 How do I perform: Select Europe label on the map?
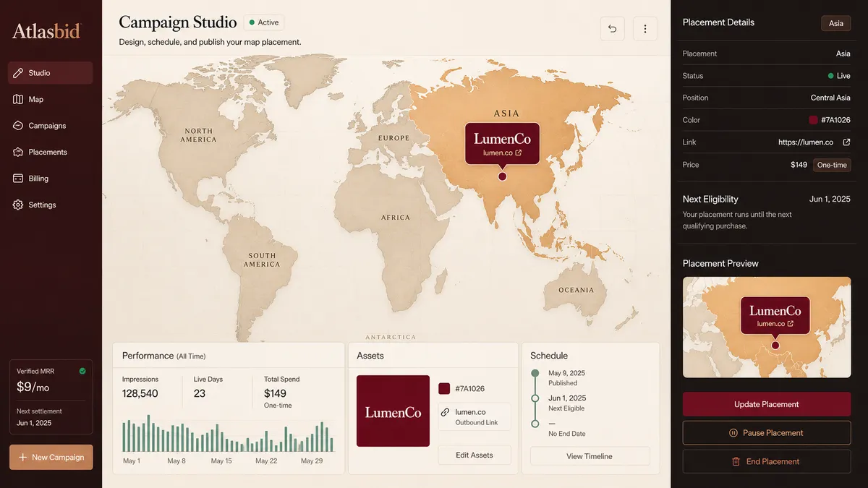(x=393, y=138)
